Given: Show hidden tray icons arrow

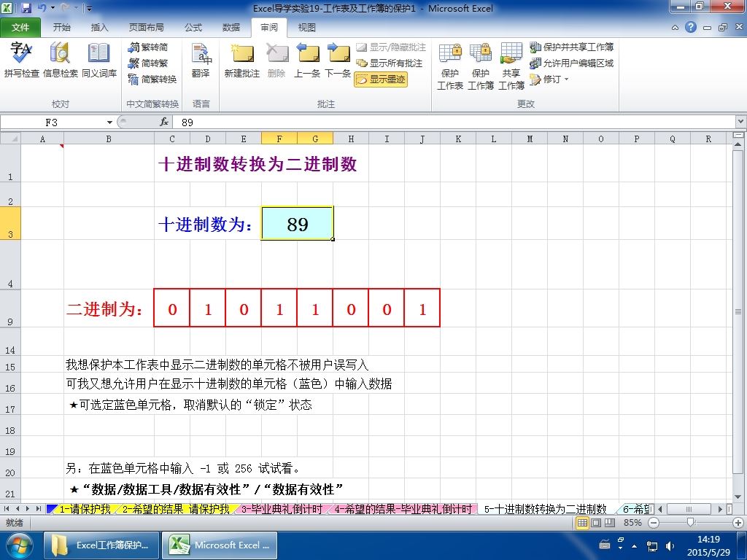Looking at the screenshot, I should point(634,545).
